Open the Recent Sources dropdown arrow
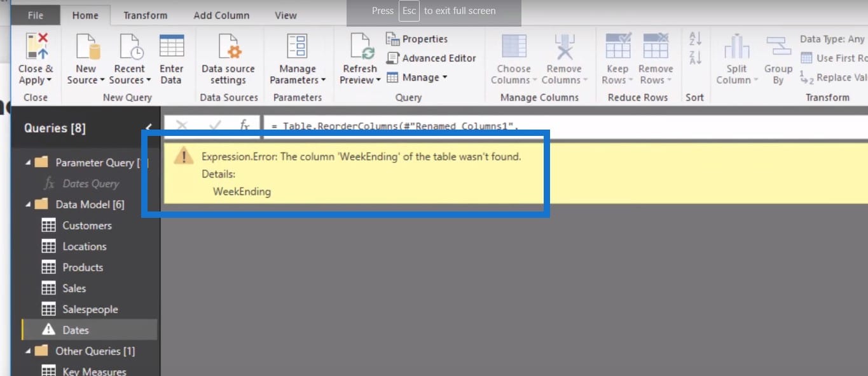 click(149, 81)
